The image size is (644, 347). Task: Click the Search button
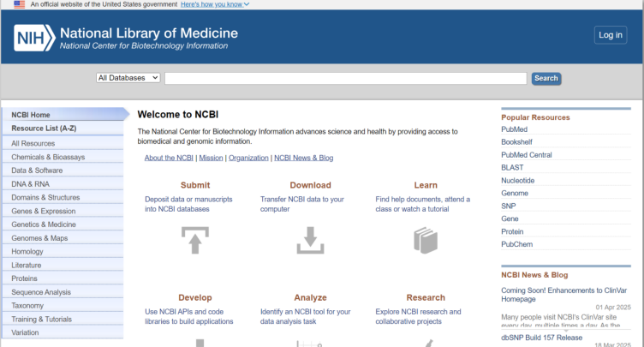[546, 78]
